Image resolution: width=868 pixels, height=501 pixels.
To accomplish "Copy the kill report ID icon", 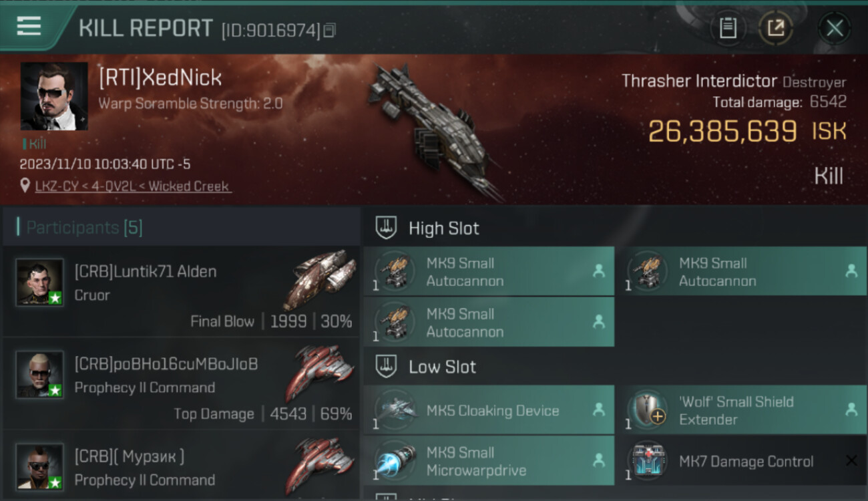I will click(x=329, y=30).
